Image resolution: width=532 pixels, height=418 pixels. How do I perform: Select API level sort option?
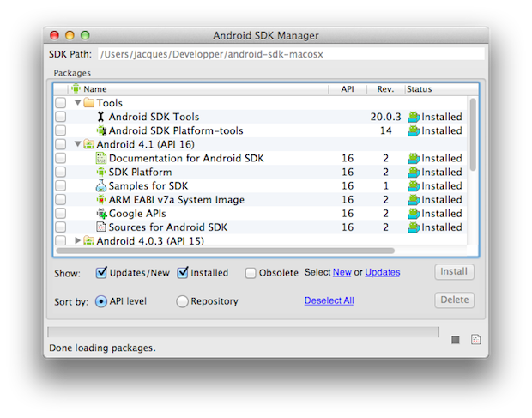[x=101, y=301]
